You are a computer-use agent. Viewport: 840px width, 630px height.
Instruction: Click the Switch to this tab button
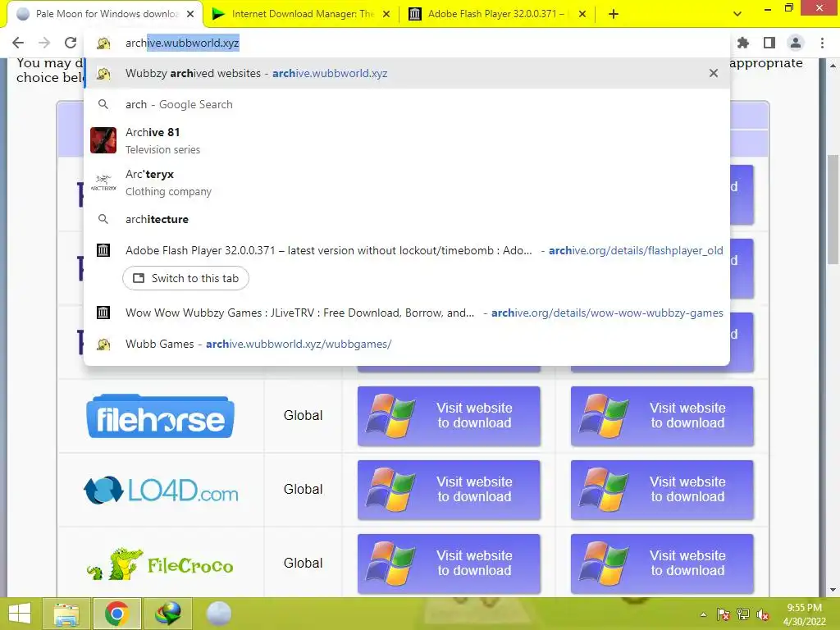[x=186, y=278]
